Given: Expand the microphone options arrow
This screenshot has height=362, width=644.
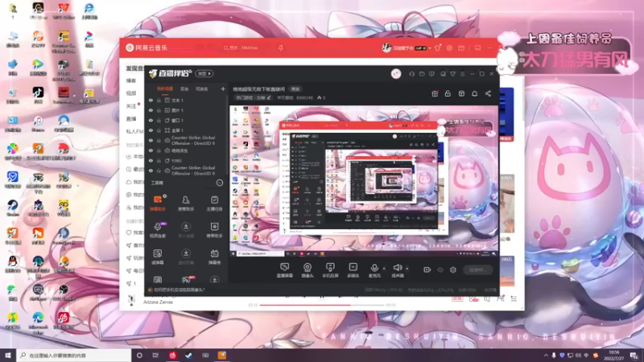Looking at the screenshot, I should pyautogui.click(x=384, y=269).
